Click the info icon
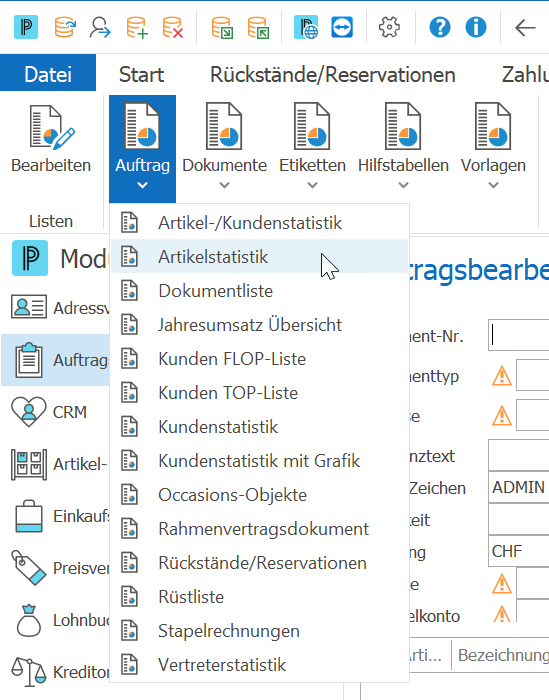Viewport: 549px width, 700px height. pyautogui.click(x=476, y=27)
